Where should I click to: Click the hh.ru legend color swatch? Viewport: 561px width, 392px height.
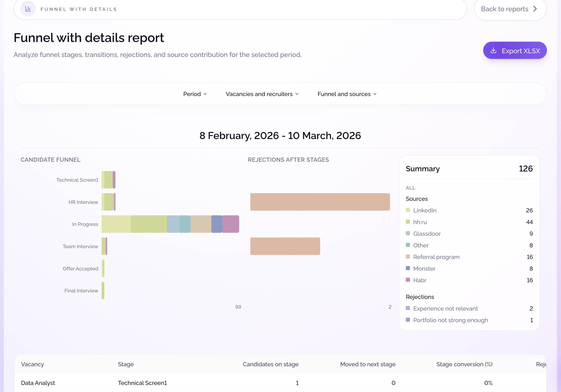coord(408,222)
